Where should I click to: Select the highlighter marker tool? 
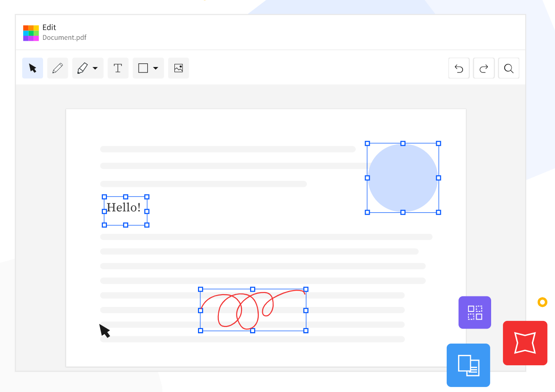point(82,68)
